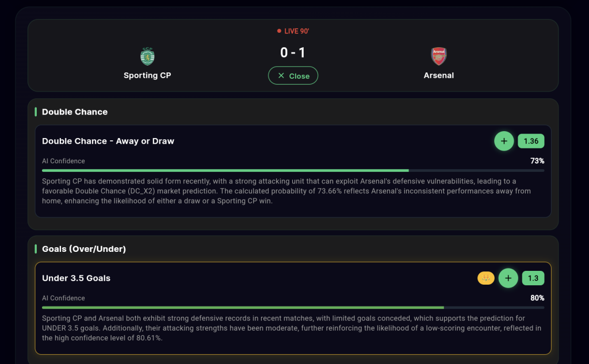Click the Sporting CP club crest
Screen dimensions: 589x364
pyautogui.click(x=148, y=56)
